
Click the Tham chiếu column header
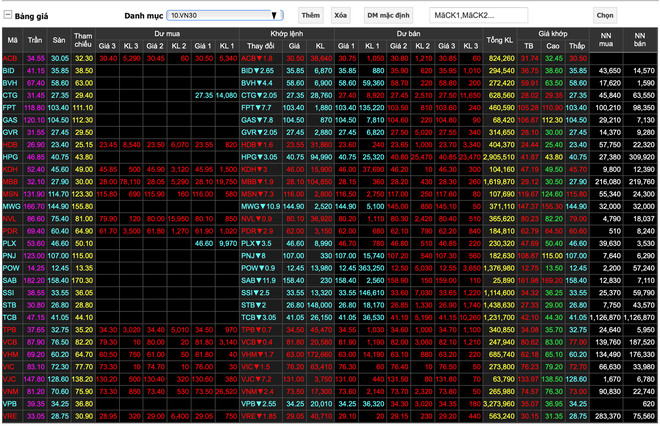84,41
